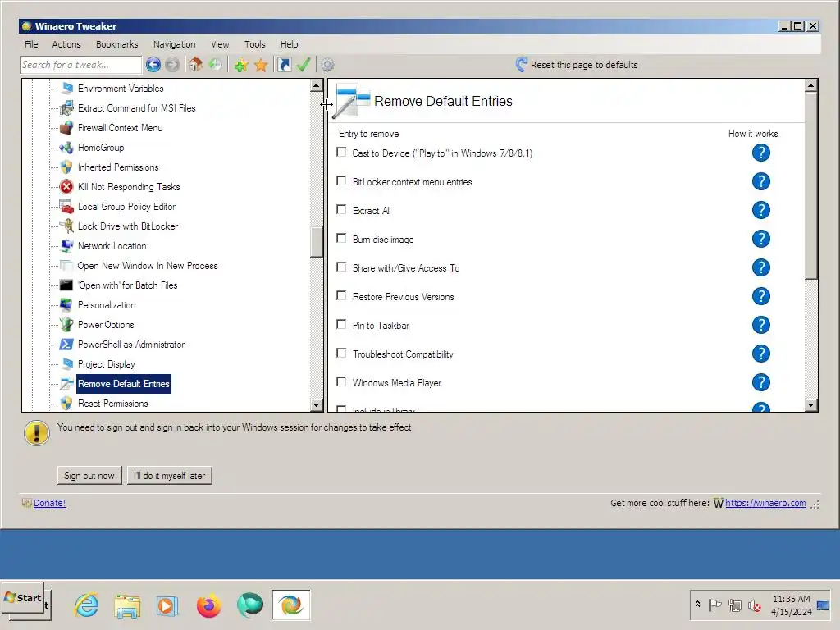Image resolution: width=840 pixels, height=630 pixels.
Task: Open media player icon in taskbar
Action: coord(167,605)
